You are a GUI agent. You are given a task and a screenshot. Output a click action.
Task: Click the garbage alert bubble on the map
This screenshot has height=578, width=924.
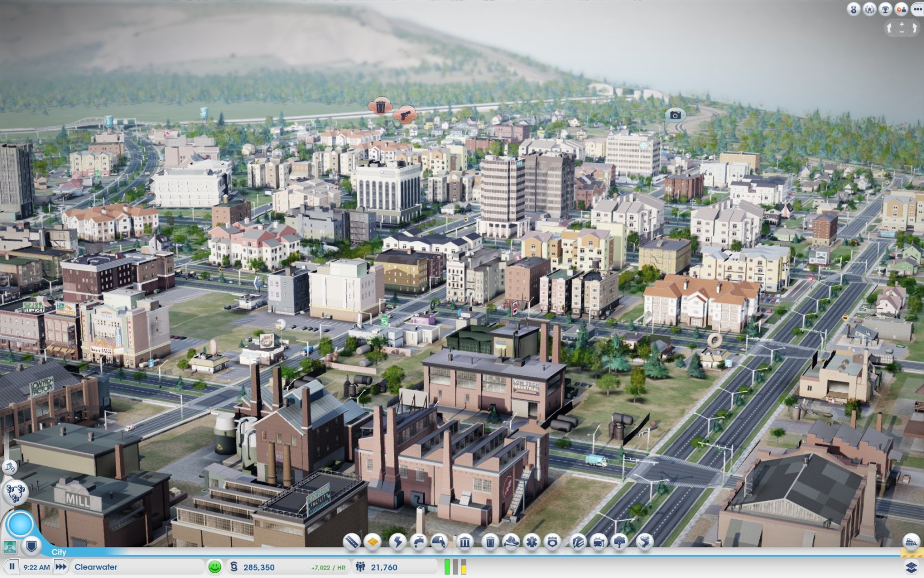click(380, 107)
